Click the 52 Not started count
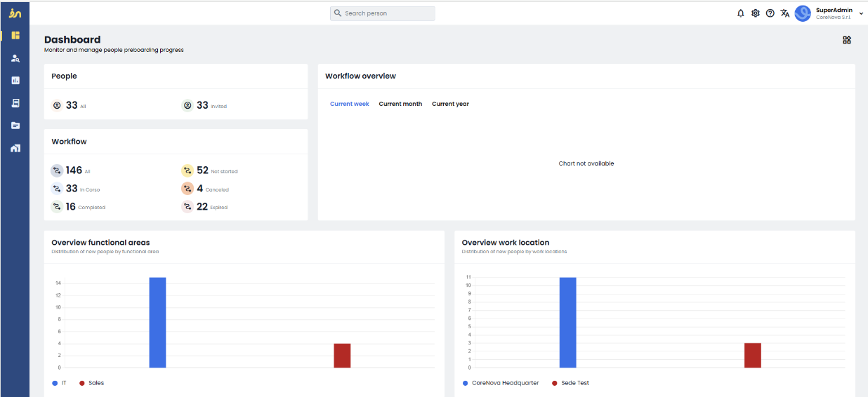This screenshot has height=397, width=868. click(202, 170)
